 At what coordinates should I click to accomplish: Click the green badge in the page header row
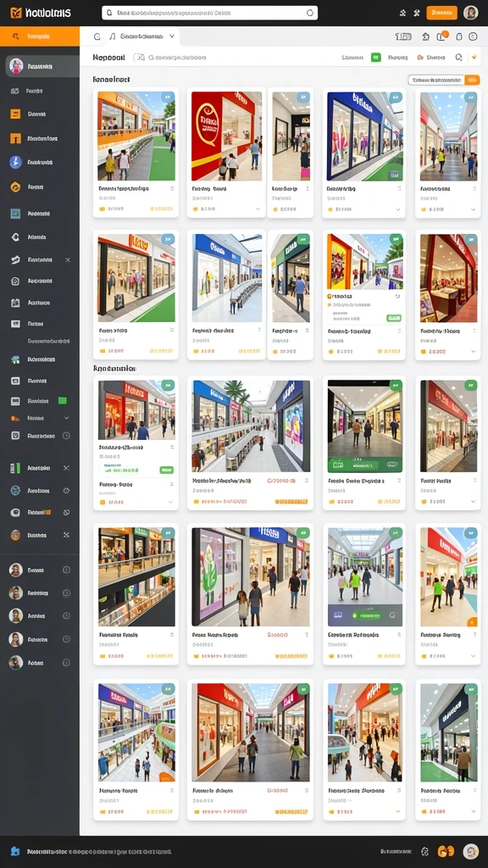375,57
